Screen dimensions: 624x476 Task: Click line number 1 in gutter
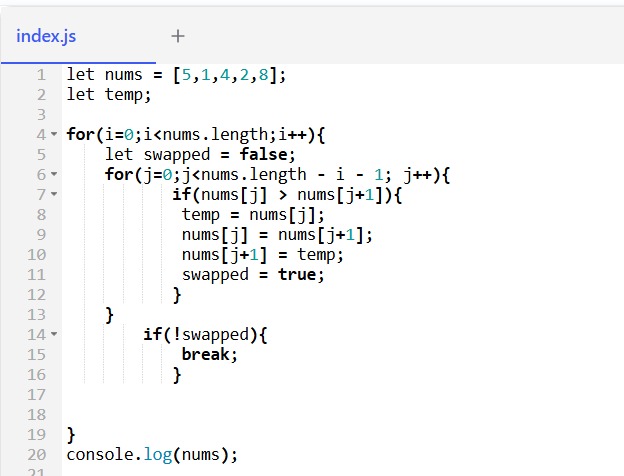pyautogui.click(x=41, y=74)
